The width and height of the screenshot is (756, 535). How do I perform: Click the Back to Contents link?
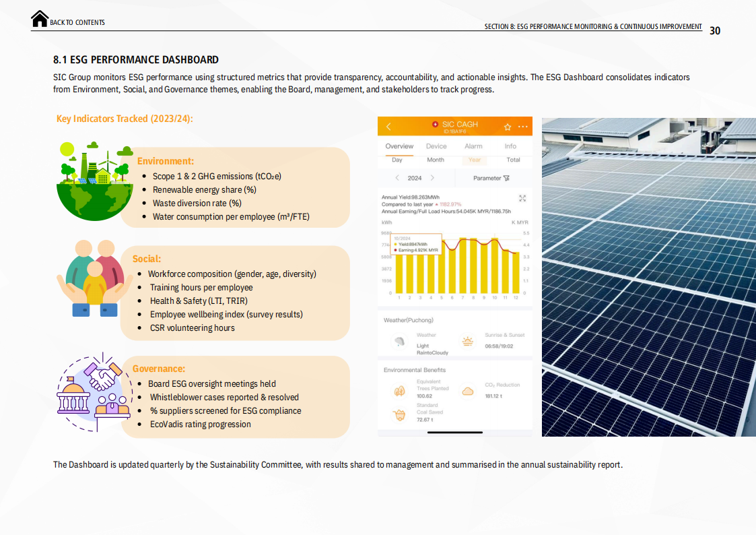pyautogui.click(x=77, y=23)
